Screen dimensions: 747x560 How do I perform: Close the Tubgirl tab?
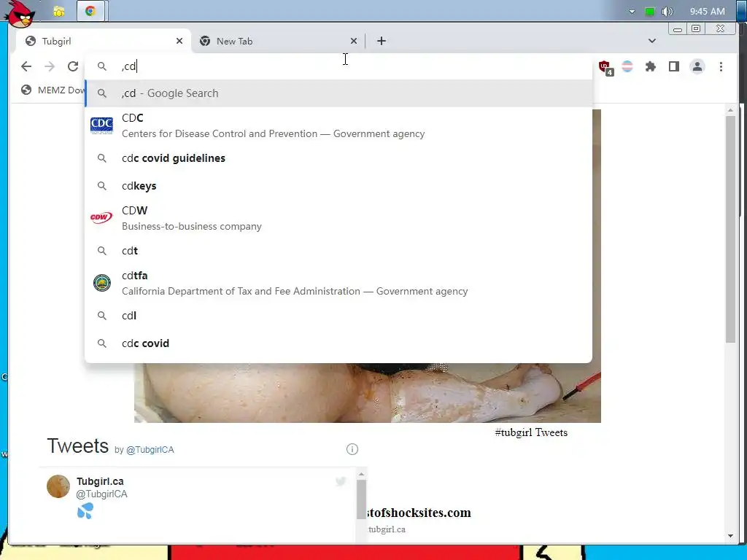pyautogui.click(x=179, y=41)
